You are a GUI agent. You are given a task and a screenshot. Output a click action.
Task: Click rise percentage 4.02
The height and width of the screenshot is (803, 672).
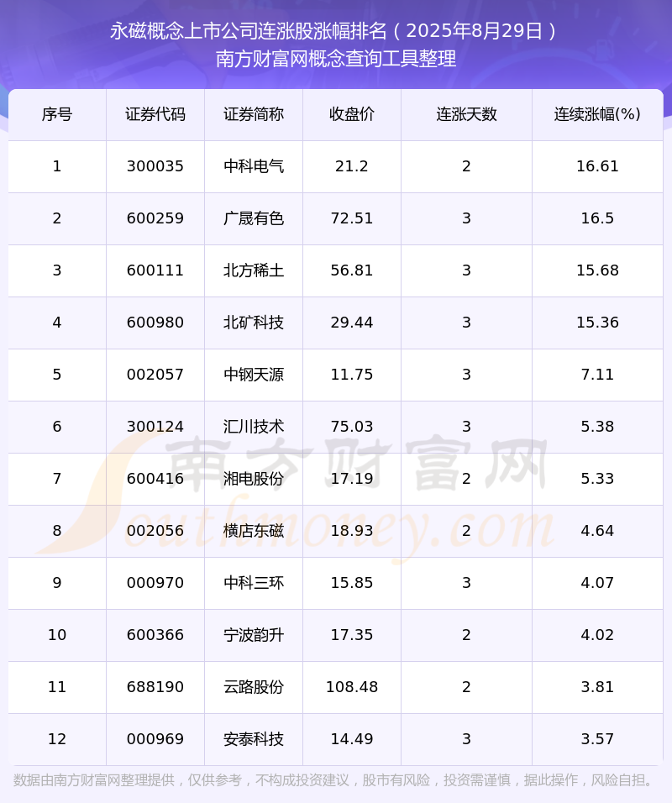597,635
